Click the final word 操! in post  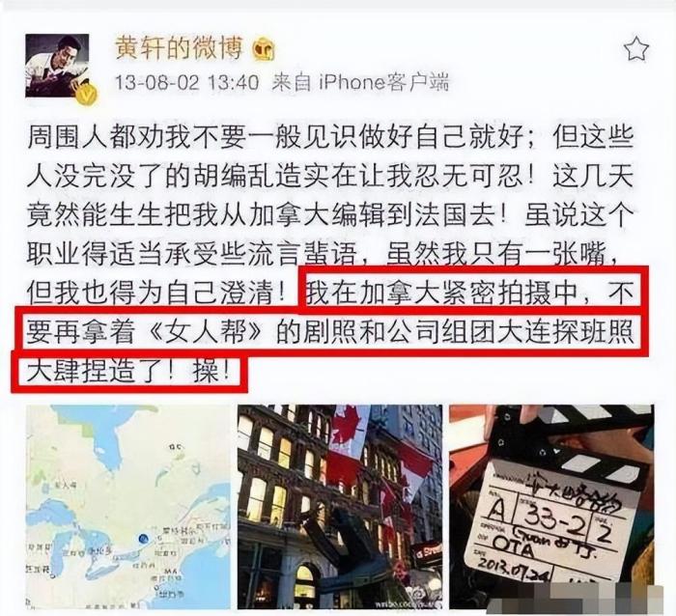pos(211,371)
